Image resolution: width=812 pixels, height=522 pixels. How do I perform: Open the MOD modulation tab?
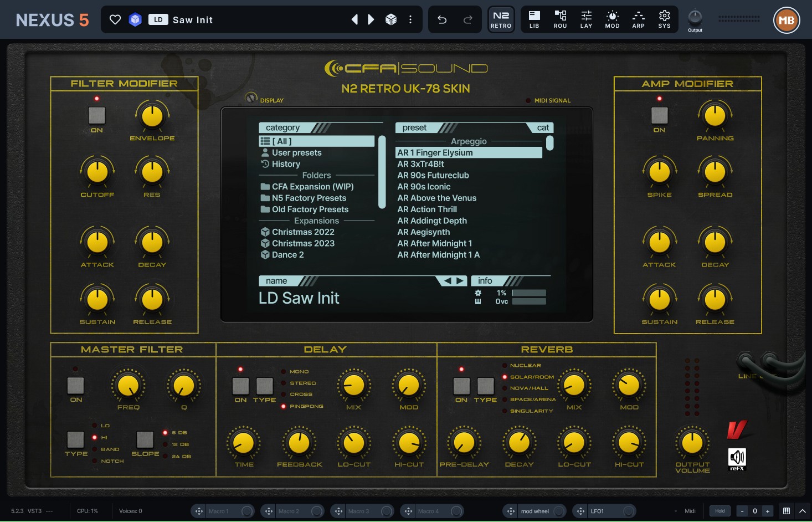coord(612,19)
